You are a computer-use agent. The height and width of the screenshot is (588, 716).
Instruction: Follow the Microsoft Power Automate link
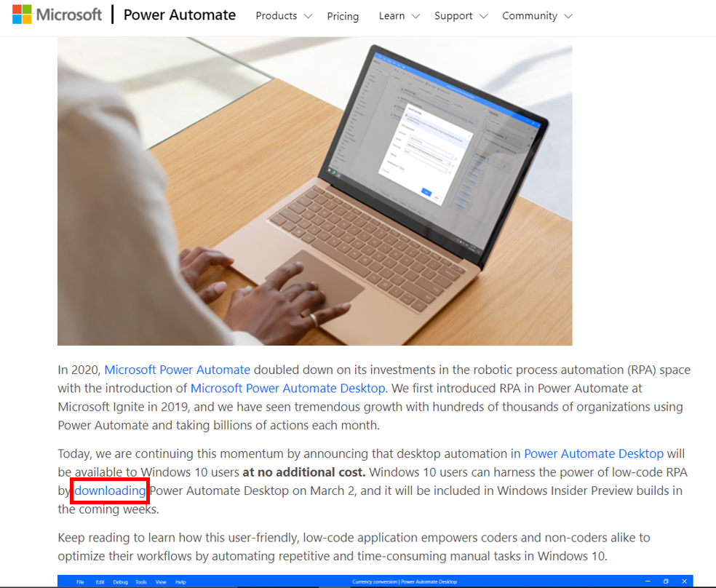[x=177, y=370]
